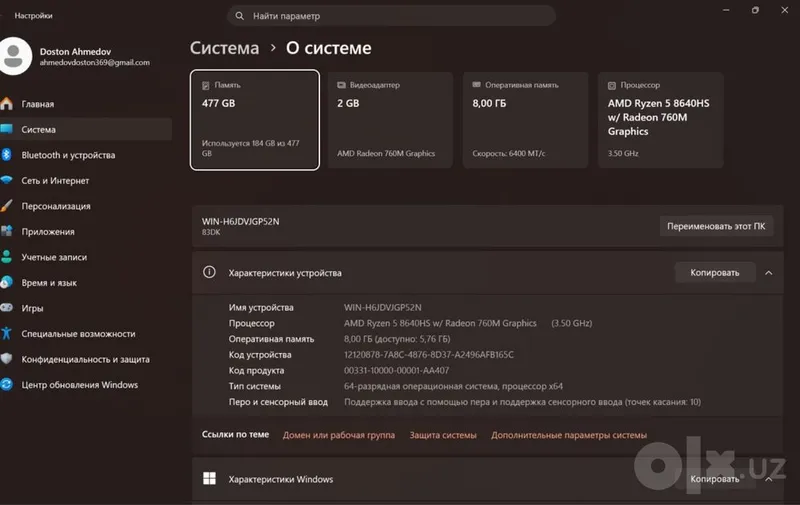Open Главная in the sidebar

pos(86,104)
